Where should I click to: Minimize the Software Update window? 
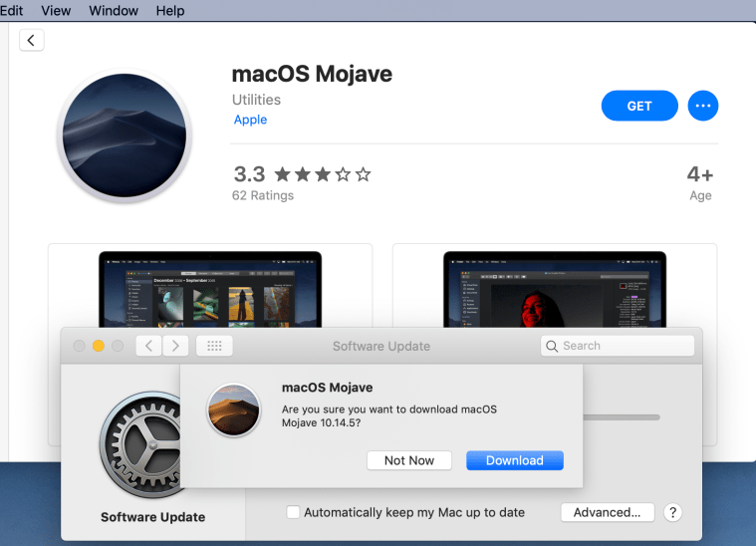(x=99, y=346)
